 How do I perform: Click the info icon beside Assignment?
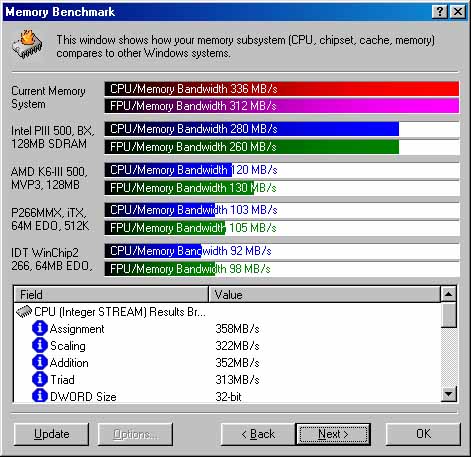tap(40, 328)
